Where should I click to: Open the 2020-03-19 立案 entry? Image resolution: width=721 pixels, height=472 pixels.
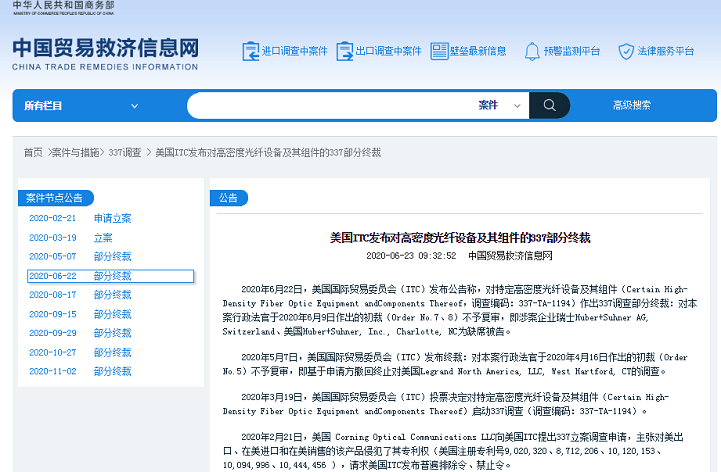pos(71,238)
